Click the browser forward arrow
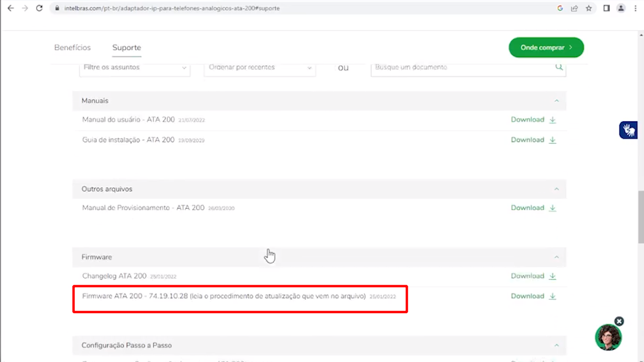644x362 pixels. click(x=25, y=8)
